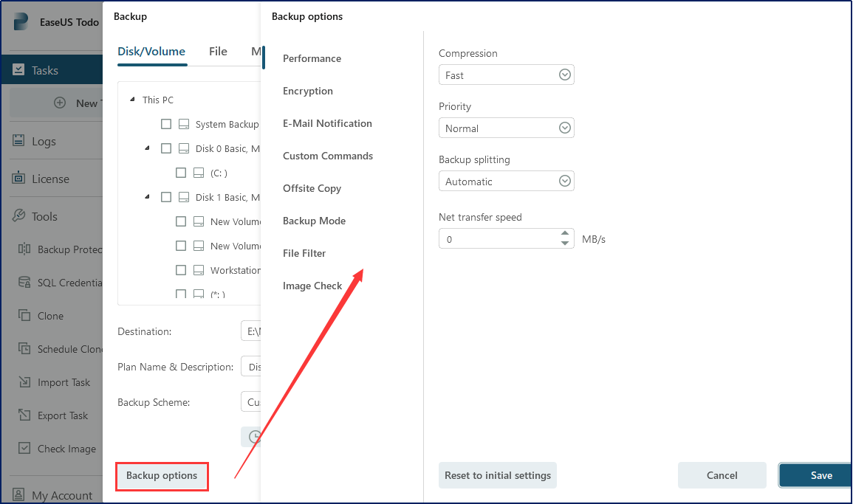Enable the (C: ) volume checkbox

pos(181,173)
